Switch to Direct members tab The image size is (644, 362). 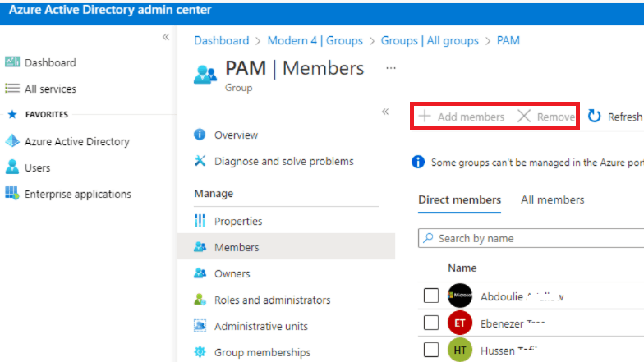[x=460, y=200]
